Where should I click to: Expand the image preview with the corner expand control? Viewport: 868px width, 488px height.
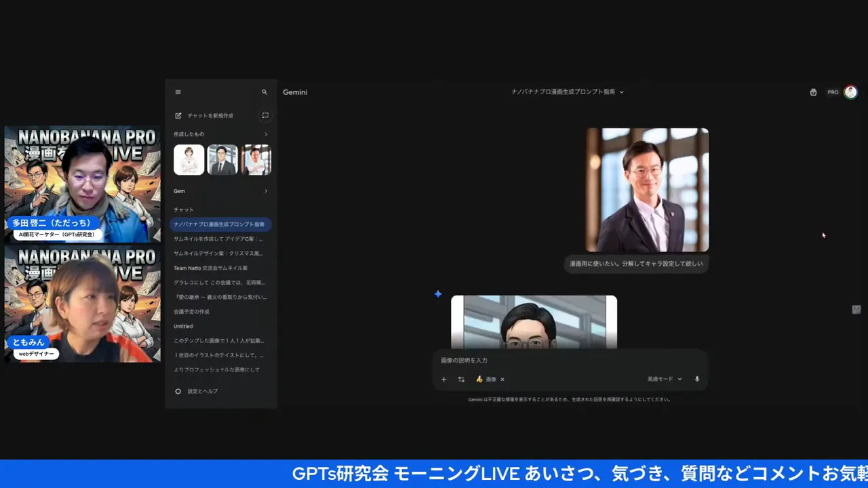pos(856,309)
